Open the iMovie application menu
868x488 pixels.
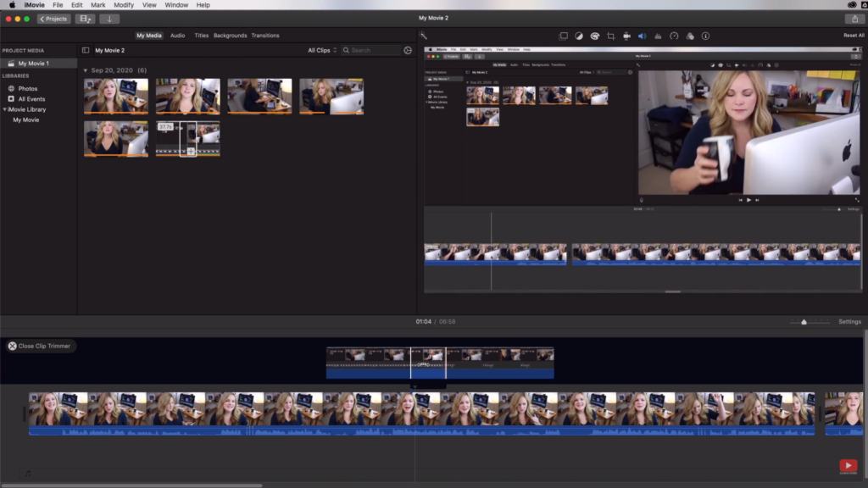pyautogui.click(x=34, y=5)
